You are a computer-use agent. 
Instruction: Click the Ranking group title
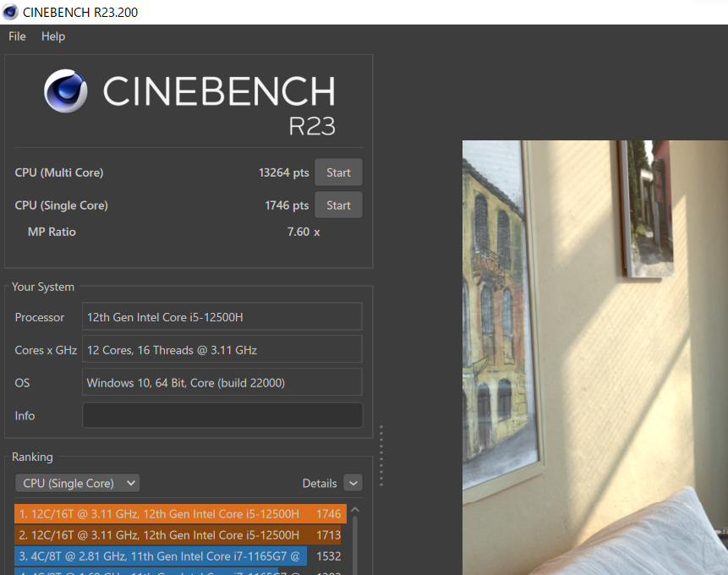[x=32, y=457]
